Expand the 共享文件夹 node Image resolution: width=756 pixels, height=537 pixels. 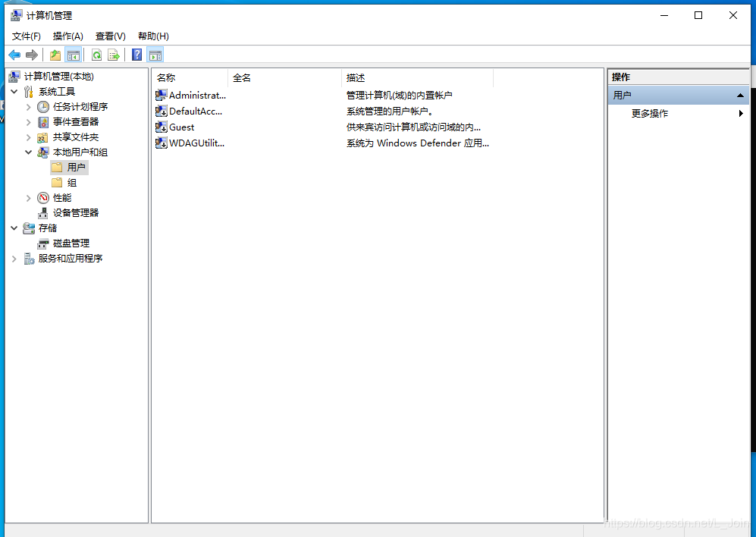point(29,137)
